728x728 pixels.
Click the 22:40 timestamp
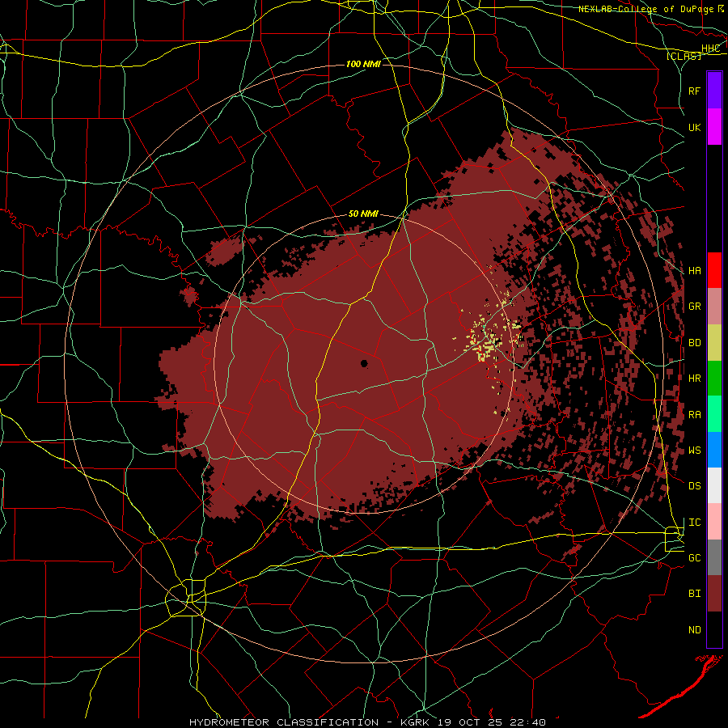click(x=529, y=722)
